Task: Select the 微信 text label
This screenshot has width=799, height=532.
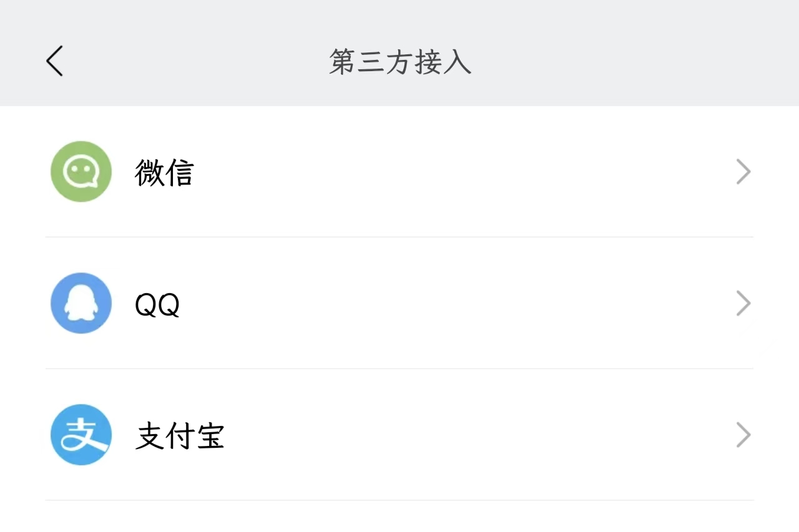Action: (x=164, y=173)
